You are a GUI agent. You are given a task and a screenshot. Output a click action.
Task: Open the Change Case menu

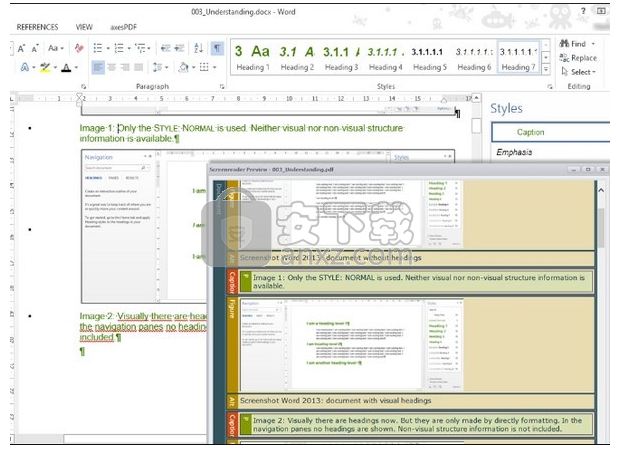(x=56, y=48)
